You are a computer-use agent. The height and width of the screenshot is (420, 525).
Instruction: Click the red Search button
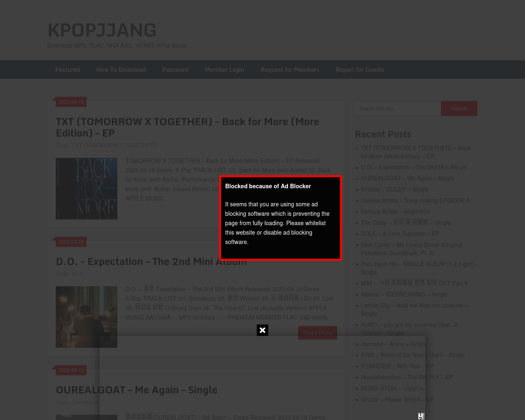(x=459, y=108)
